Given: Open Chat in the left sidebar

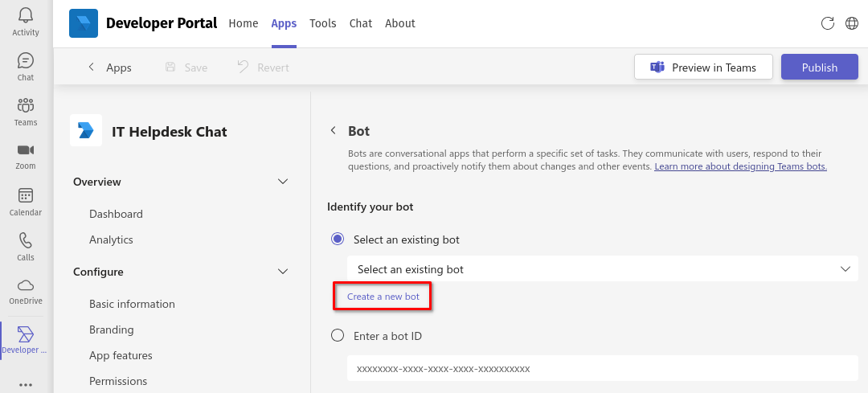Looking at the screenshot, I should point(26,60).
